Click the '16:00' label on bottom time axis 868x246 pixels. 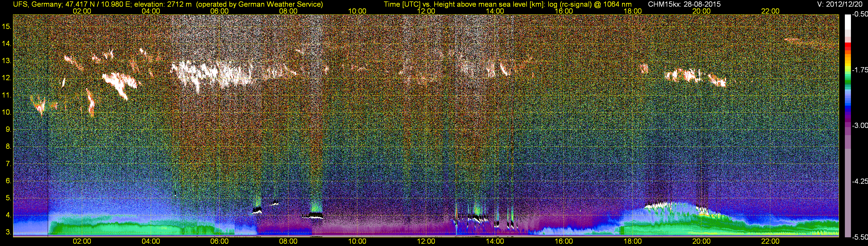tap(564, 241)
